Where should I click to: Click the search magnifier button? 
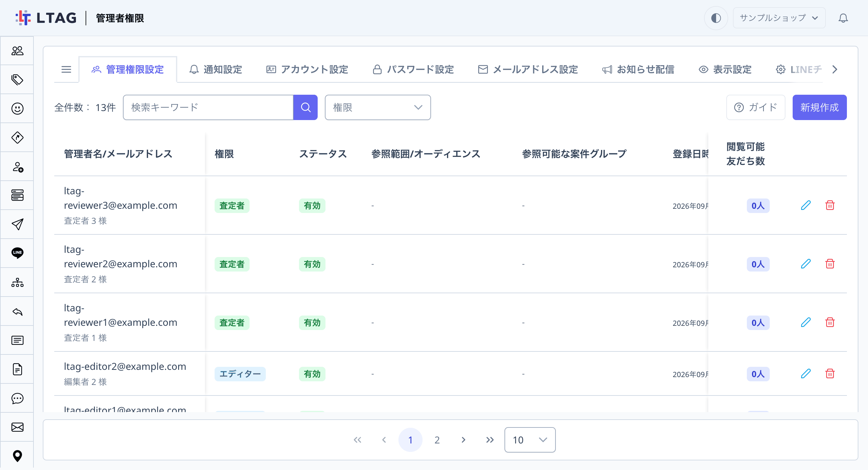pos(305,108)
